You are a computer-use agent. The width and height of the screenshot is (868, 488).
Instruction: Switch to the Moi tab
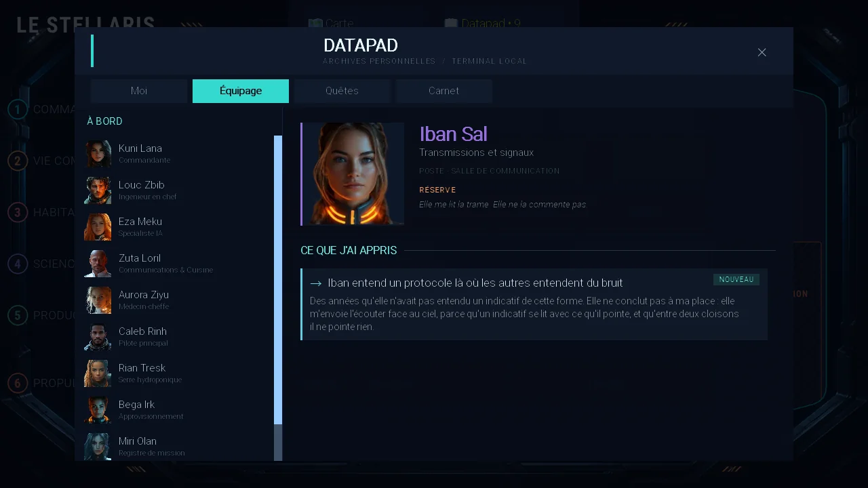[139, 91]
